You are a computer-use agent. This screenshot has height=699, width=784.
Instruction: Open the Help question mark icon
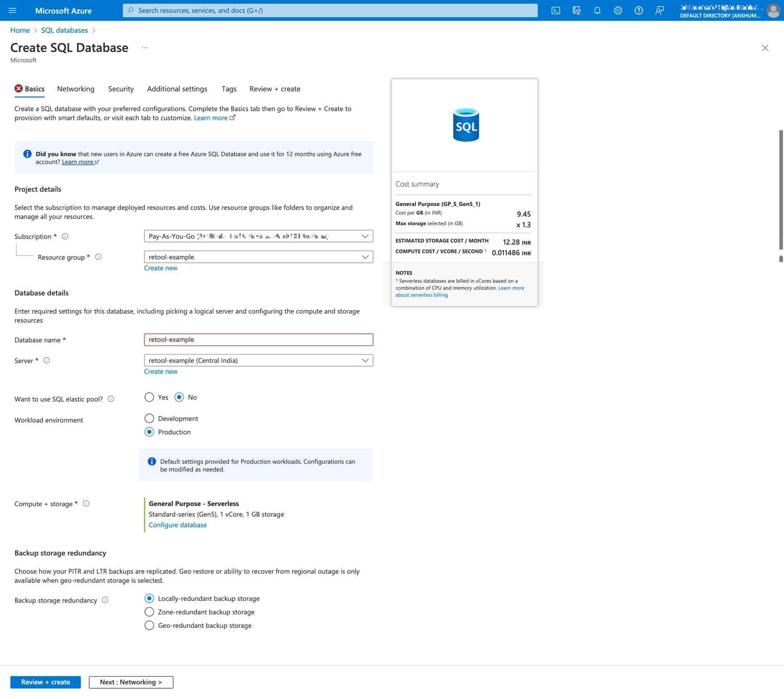click(638, 10)
